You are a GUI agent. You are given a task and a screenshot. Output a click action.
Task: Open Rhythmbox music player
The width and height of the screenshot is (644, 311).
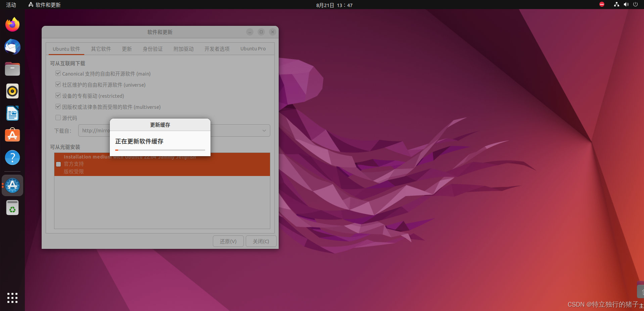[12, 91]
